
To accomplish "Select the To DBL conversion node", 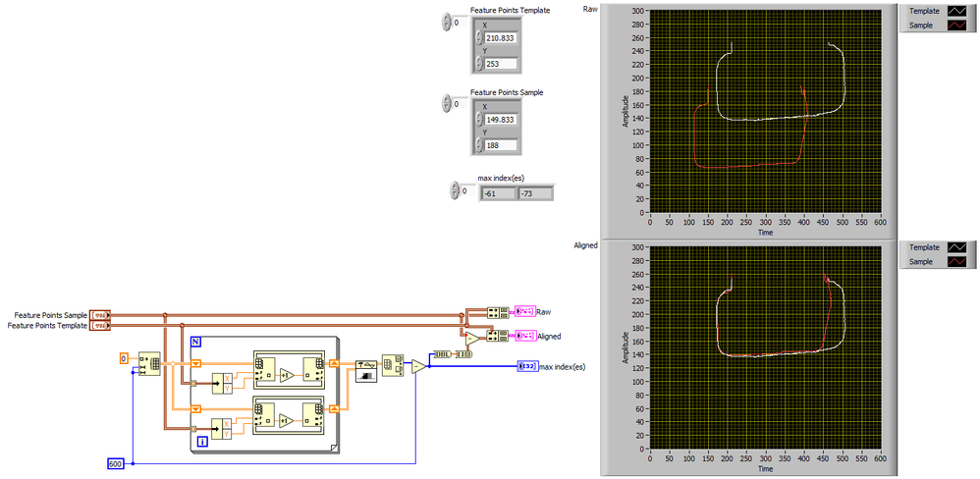I will click(442, 354).
